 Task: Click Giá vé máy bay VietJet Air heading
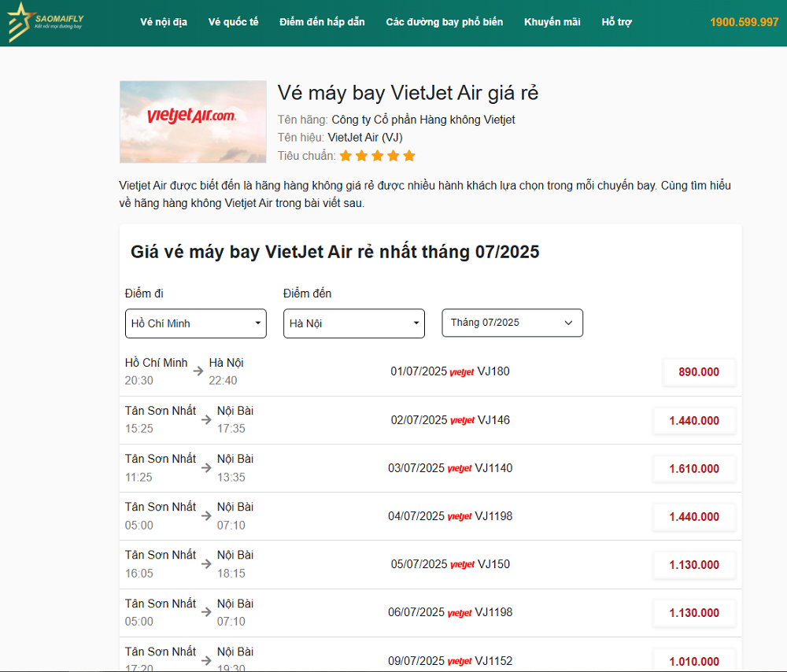tap(334, 252)
